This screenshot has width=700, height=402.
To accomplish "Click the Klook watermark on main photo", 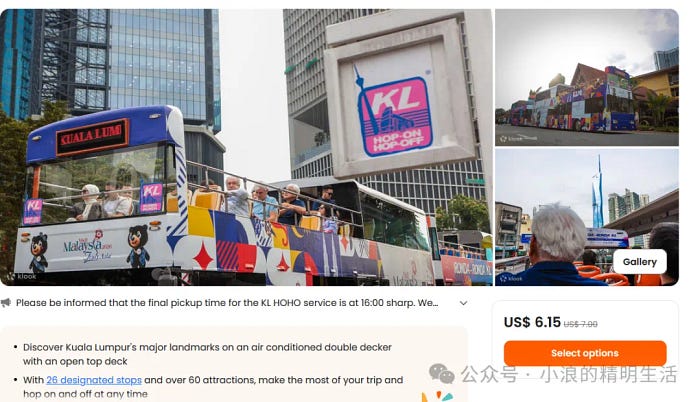I will point(21,276).
